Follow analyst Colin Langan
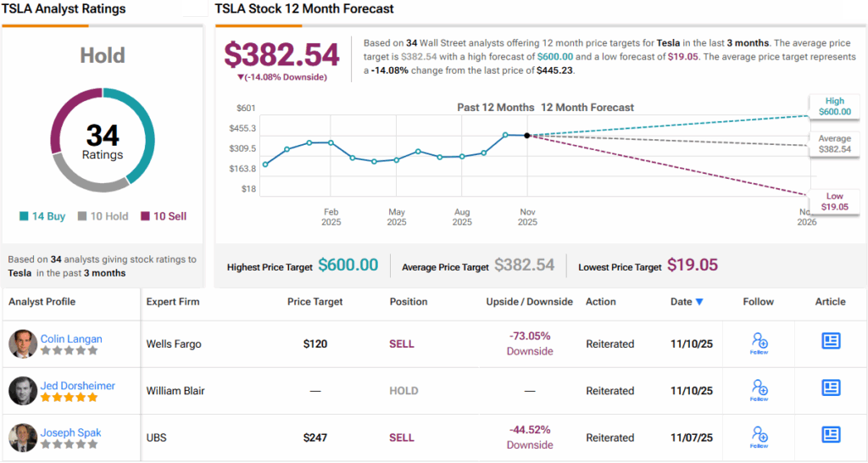Image resolution: width=868 pixels, height=463 pixels. coord(759,343)
